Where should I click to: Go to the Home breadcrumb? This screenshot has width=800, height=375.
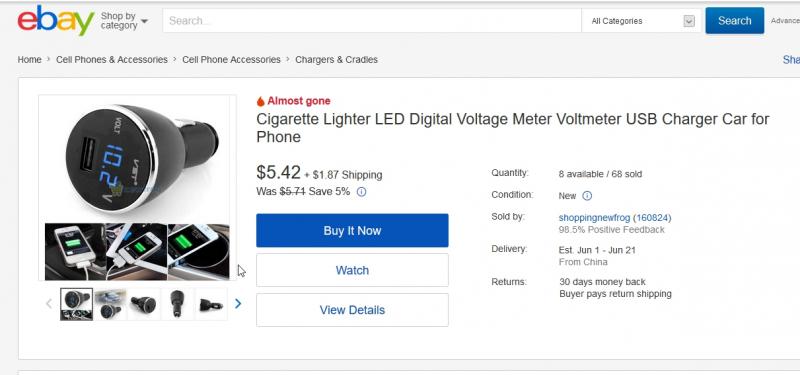point(30,60)
